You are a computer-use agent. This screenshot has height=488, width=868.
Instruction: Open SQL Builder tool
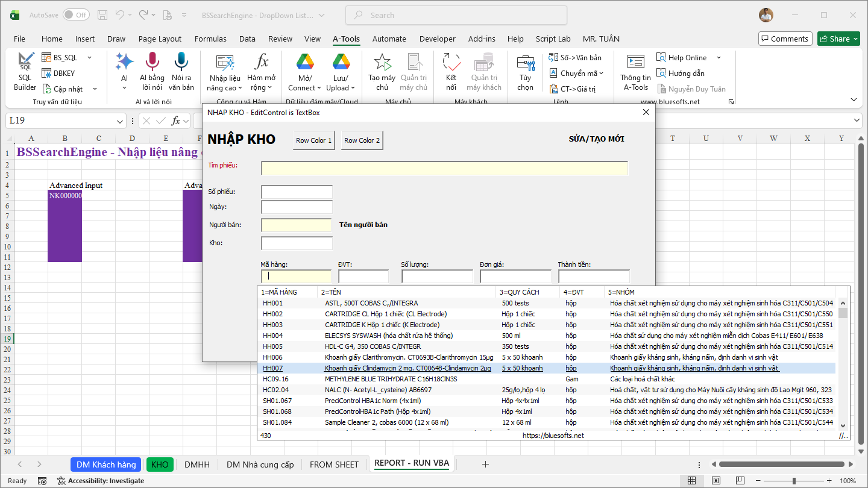[x=25, y=72]
